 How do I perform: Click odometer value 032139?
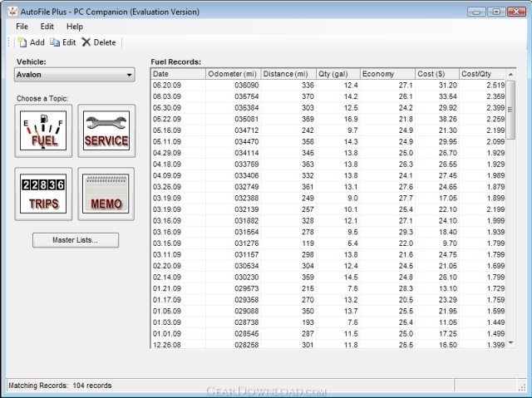246,209
